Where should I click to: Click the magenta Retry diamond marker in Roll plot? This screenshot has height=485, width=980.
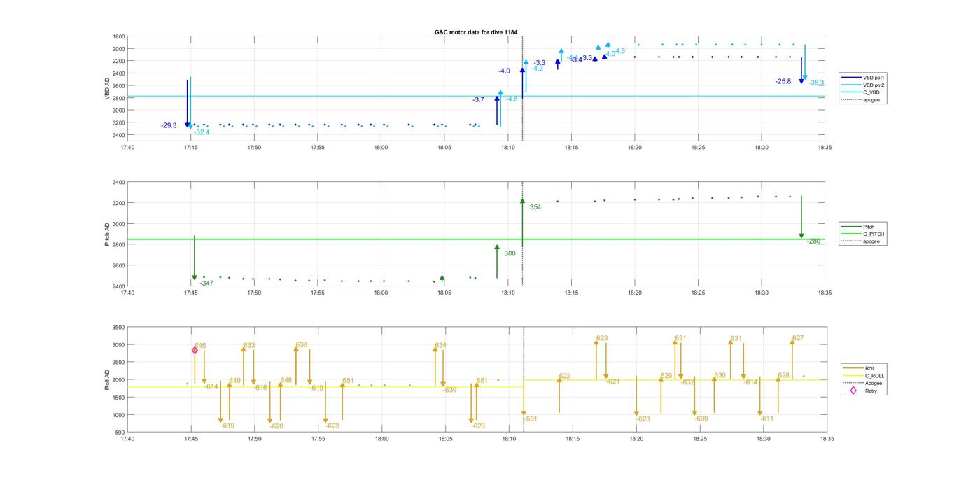click(x=195, y=351)
